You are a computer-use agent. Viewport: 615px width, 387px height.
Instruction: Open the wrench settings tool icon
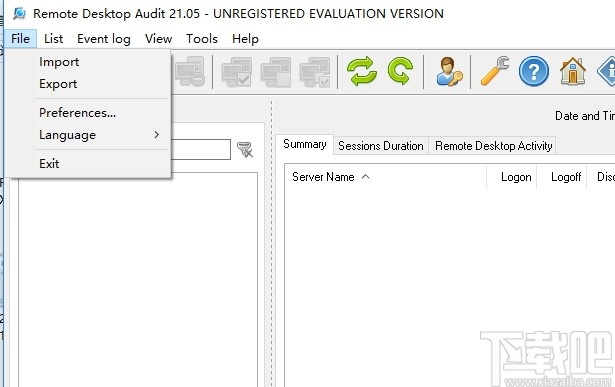click(x=495, y=71)
